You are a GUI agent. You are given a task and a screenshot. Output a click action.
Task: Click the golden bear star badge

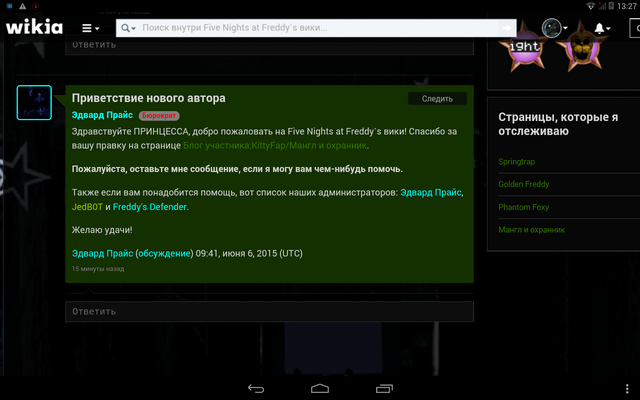point(582,48)
